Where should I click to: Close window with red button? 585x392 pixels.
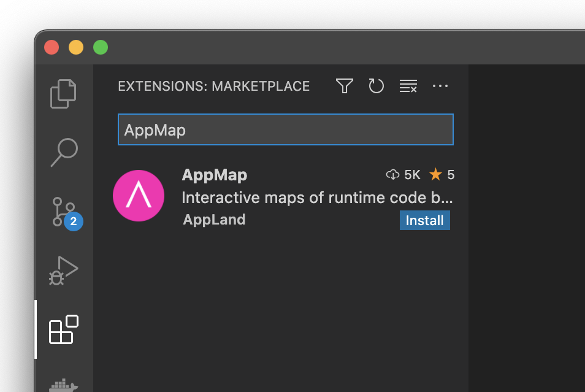[x=52, y=47]
